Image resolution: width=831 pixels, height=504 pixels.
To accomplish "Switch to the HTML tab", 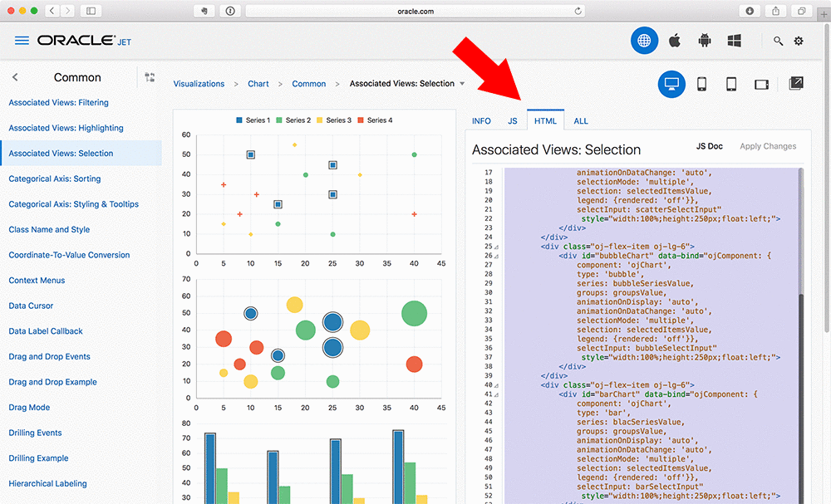I will click(545, 120).
